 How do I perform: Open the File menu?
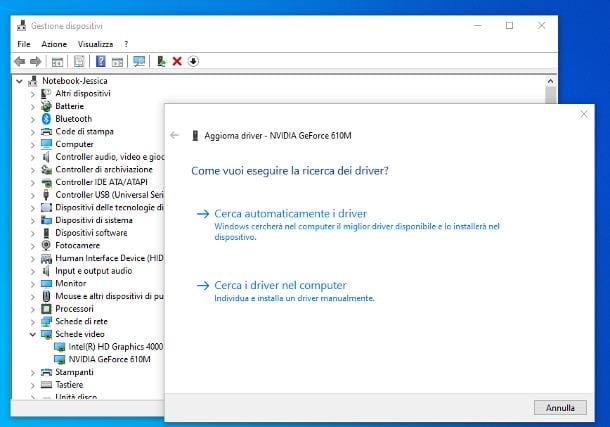24,44
